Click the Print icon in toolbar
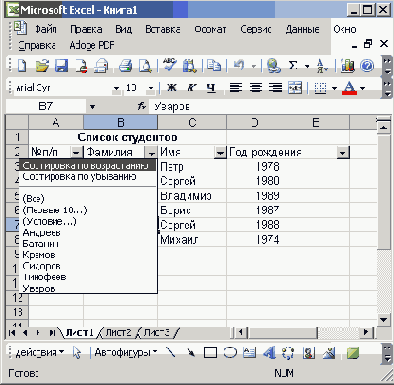 coord(125,65)
